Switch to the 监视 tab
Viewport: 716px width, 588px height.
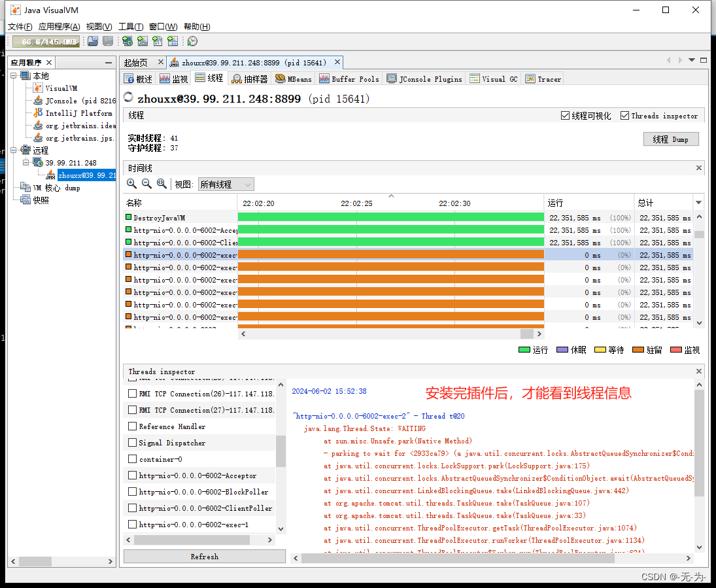point(173,78)
